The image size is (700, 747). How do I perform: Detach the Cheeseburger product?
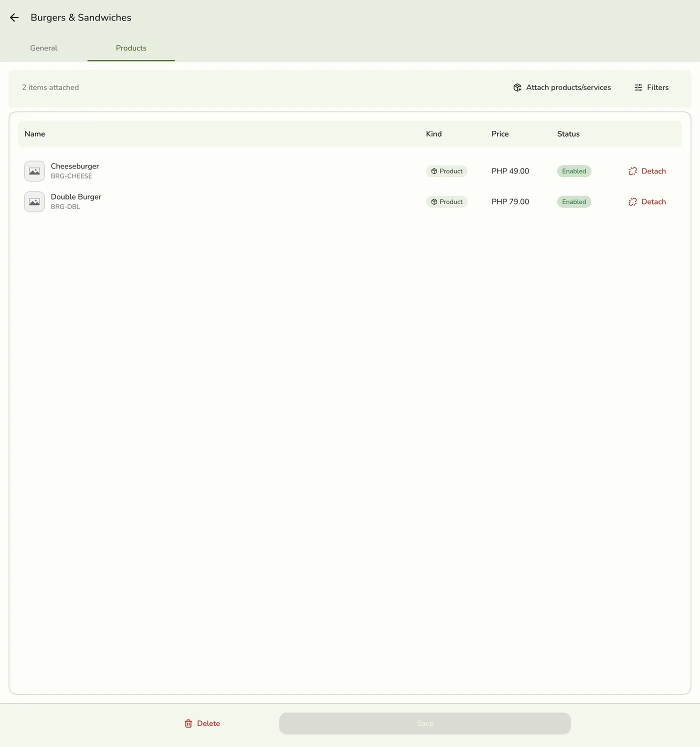coord(647,171)
